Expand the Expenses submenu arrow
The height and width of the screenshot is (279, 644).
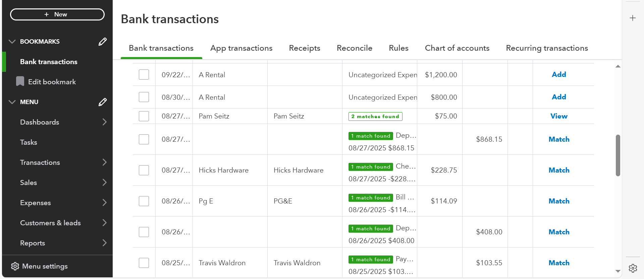click(104, 202)
